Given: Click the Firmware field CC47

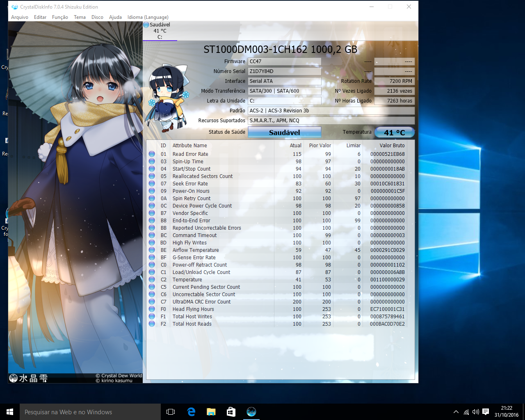Looking at the screenshot, I should 284,62.
